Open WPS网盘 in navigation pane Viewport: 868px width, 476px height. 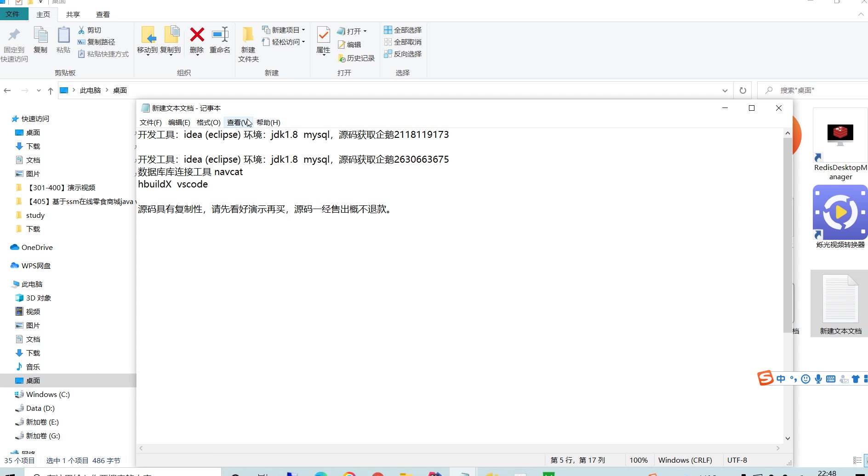(31, 266)
